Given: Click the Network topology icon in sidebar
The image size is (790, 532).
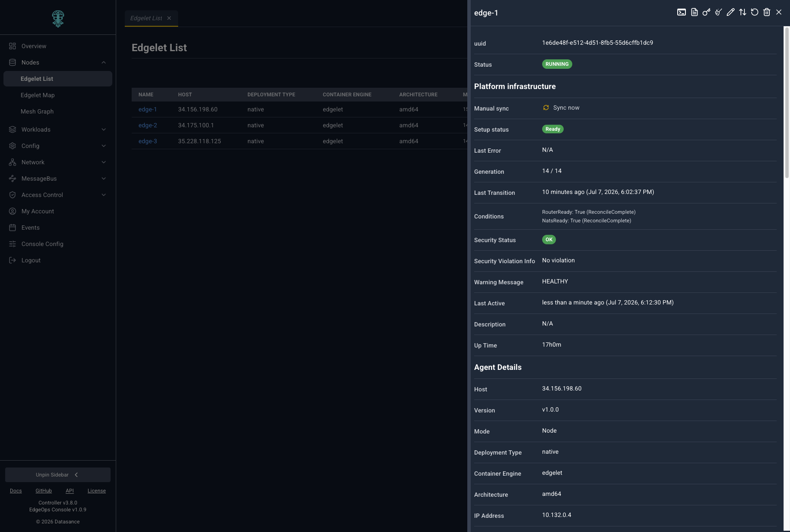Looking at the screenshot, I should click(12, 162).
